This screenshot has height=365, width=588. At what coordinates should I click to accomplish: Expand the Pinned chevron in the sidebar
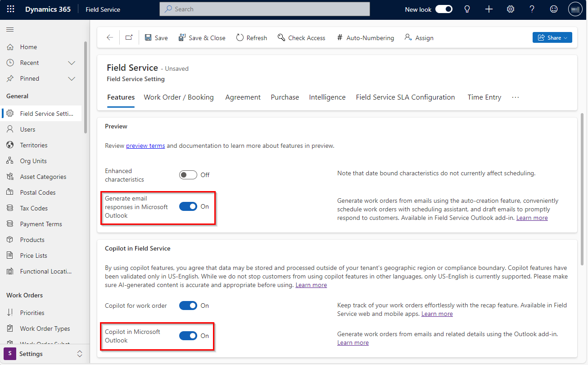tap(71, 78)
